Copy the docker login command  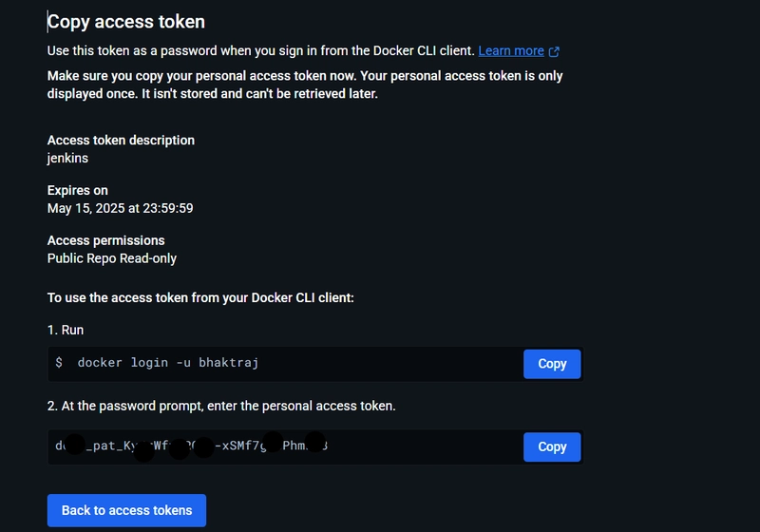(552, 364)
